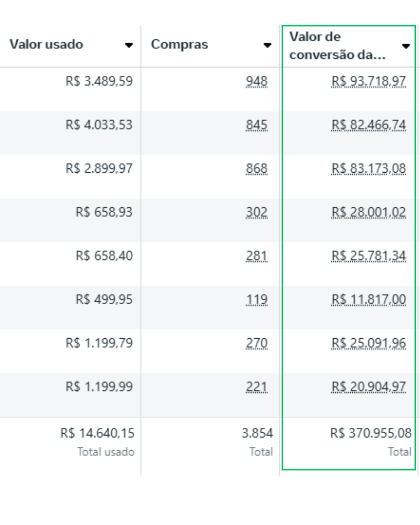This screenshot has width=420, height=525.
Task: Open the R$ 82.466,74 conversion value
Action: (x=369, y=125)
